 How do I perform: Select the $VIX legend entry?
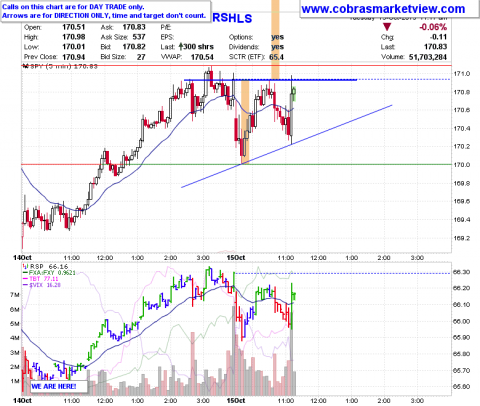[41, 285]
